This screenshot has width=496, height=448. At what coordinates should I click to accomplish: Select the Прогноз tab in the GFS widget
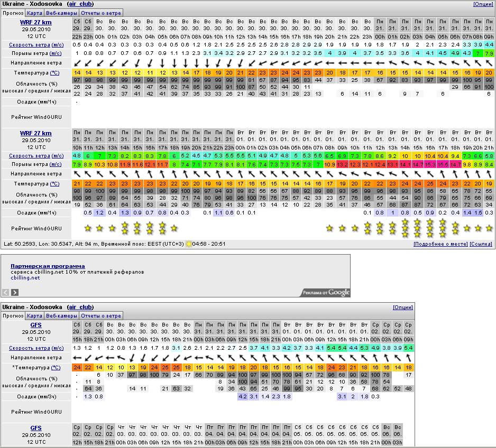coord(13,315)
